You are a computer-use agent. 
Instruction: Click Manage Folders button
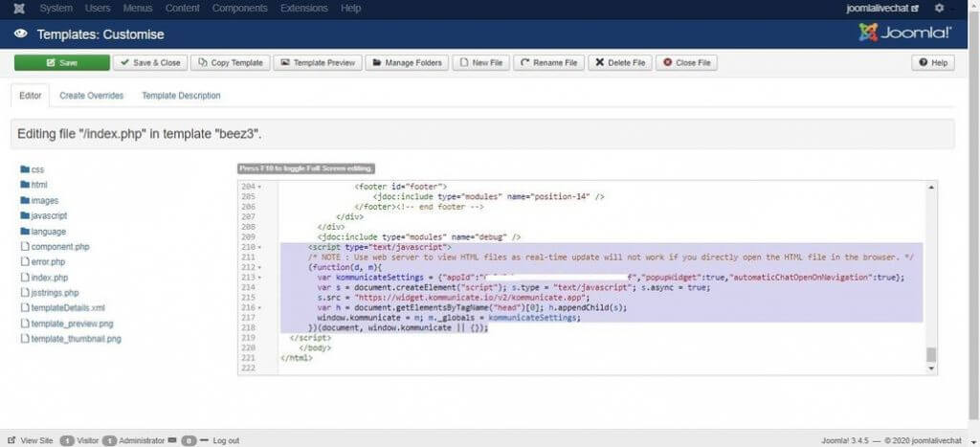point(407,63)
